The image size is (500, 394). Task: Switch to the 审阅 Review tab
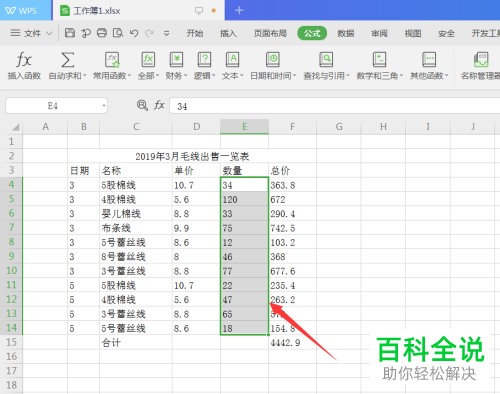[379, 33]
